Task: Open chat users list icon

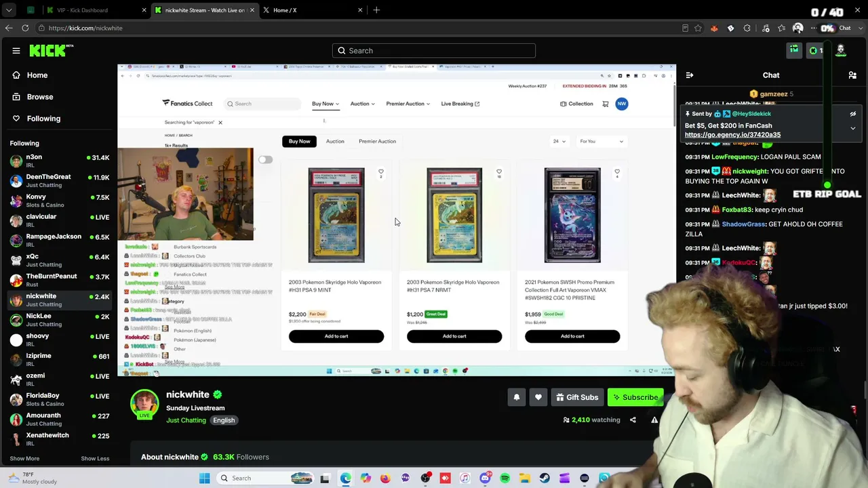Action: (852, 75)
